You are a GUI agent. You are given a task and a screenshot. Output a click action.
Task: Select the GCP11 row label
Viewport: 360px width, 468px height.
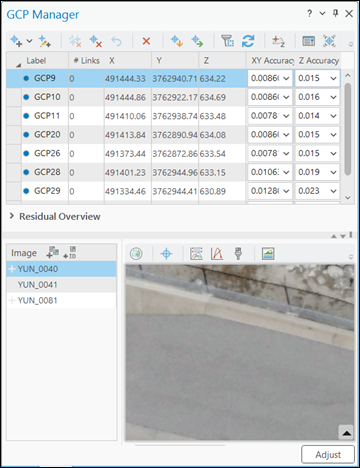coord(47,116)
